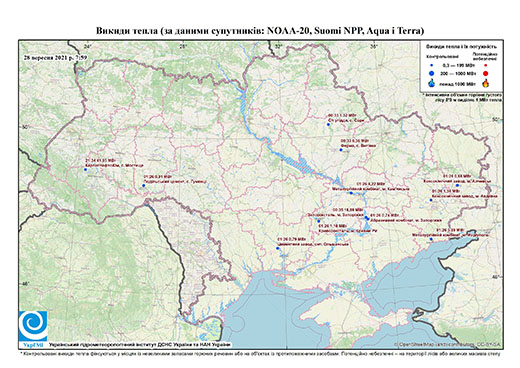This screenshot has width=520, height=368.
Task: Click the blue flame icon in legend
Action: pyautogui.click(x=432, y=83)
